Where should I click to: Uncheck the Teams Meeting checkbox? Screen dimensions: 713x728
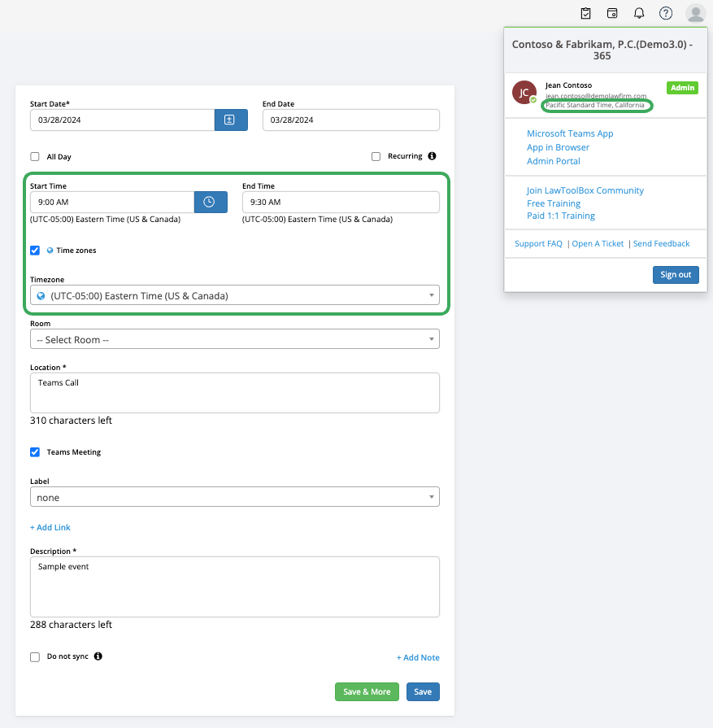35,451
